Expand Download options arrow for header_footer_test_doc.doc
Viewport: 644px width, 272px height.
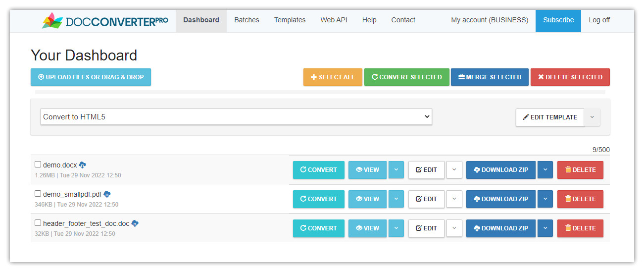click(545, 228)
